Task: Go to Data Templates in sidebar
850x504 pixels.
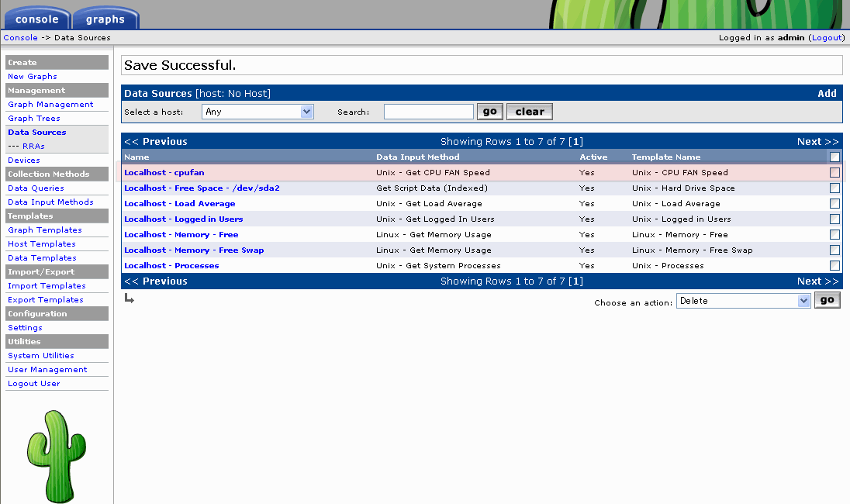Action: (x=42, y=258)
